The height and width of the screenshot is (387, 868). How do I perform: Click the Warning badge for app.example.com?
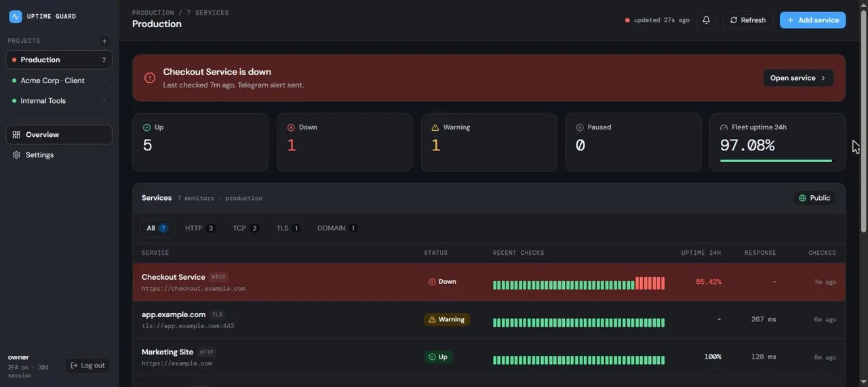coord(447,319)
